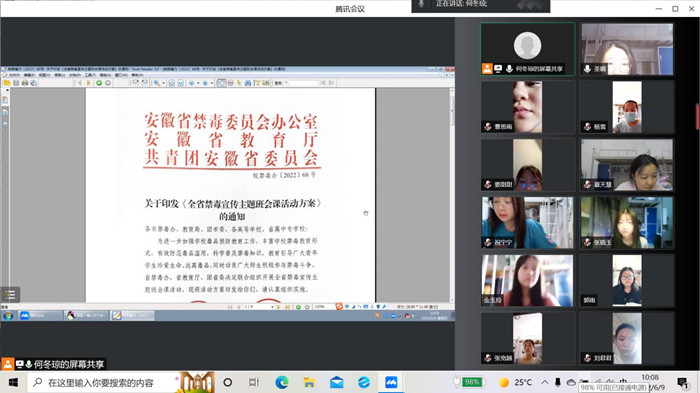This screenshot has height=393, width=700.
Task: Select 倪宁宁 participant video tile
Action: pyautogui.click(x=528, y=222)
